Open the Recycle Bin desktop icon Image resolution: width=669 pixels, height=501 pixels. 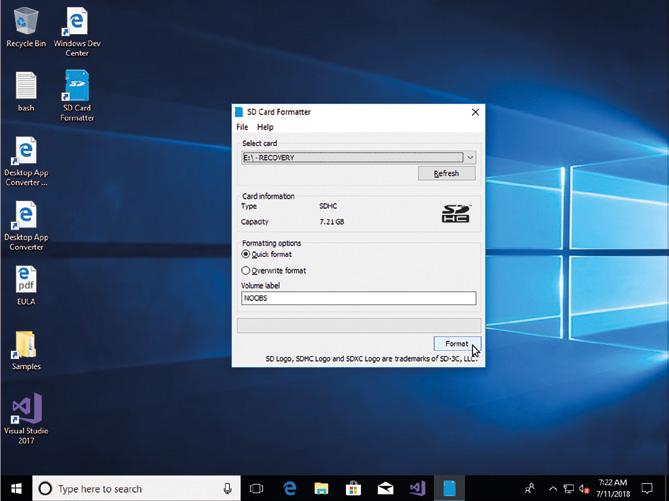pos(26,27)
